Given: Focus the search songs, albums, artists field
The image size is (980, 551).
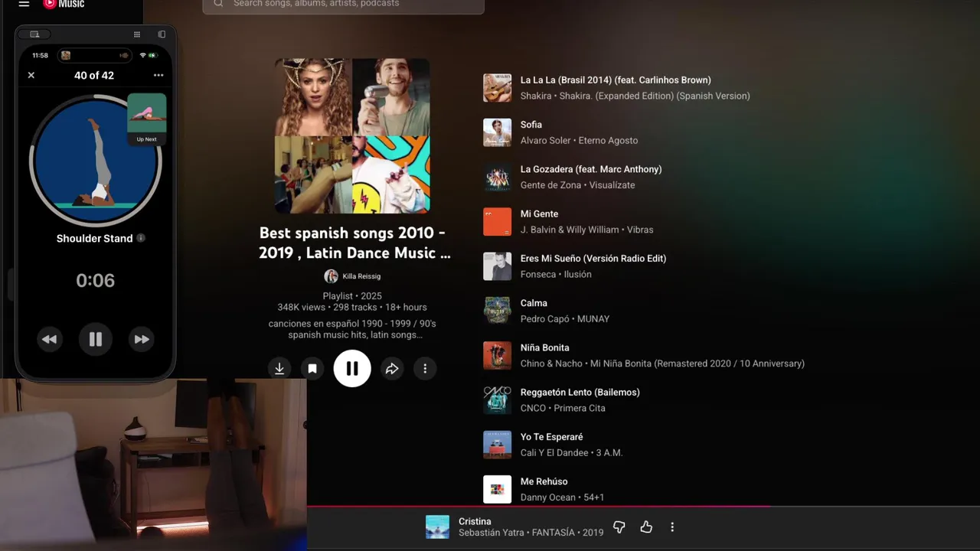Looking at the screenshot, I should coord(343,5).
